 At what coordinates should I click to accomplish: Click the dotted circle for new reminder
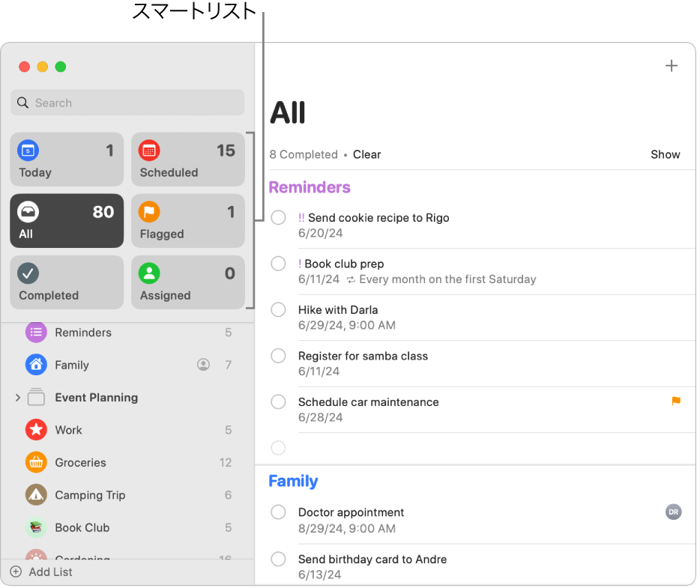click(x=278, y=448)
